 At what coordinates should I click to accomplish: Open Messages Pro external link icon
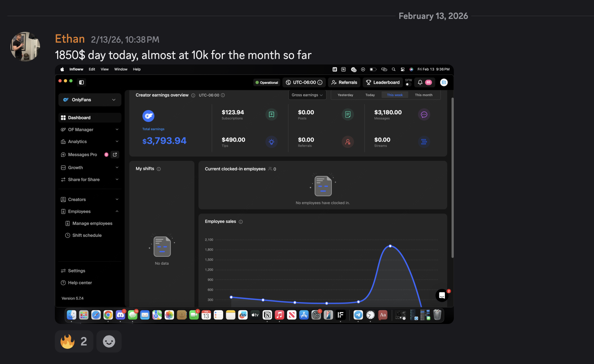[x=115, y=155]
